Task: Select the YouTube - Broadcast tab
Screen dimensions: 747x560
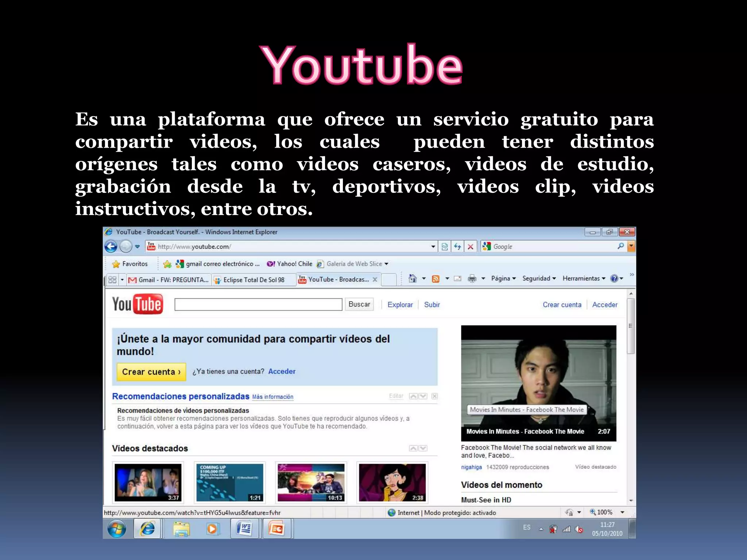Action: click(334, 279)
